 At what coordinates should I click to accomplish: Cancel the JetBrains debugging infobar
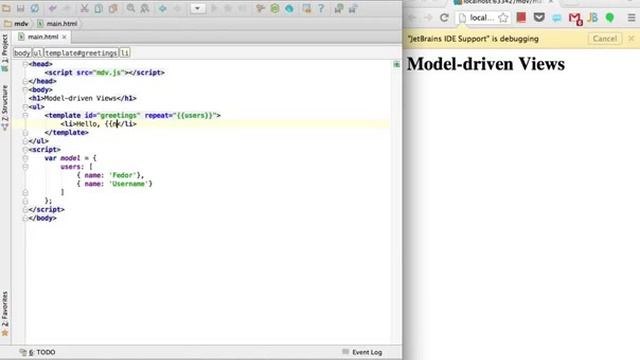tap(605, 39)
